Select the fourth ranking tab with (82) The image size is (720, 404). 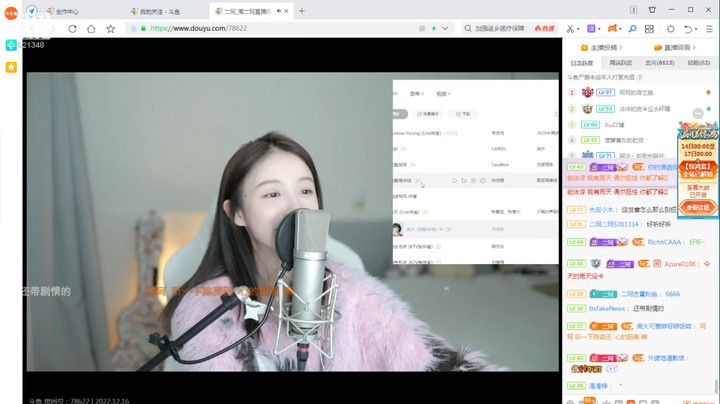point(698,63)
